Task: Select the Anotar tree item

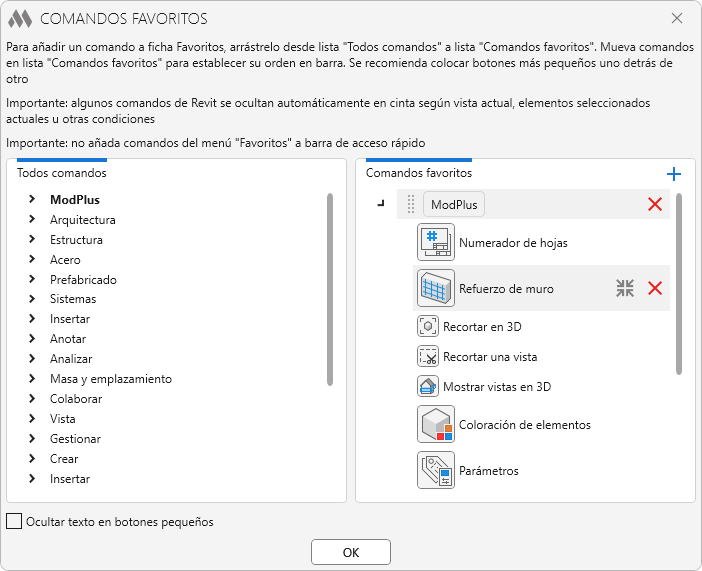Action: pos(68,339)
